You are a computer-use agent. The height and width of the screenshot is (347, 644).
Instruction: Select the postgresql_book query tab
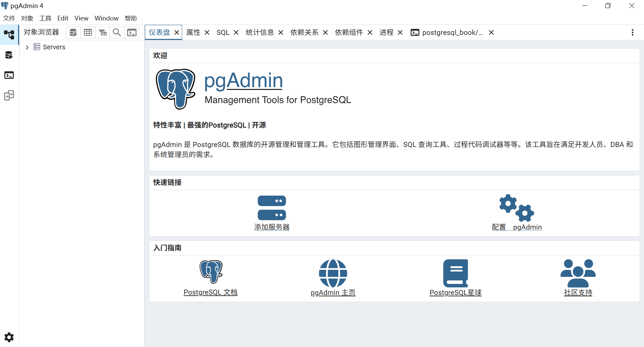tap(449, 33)
